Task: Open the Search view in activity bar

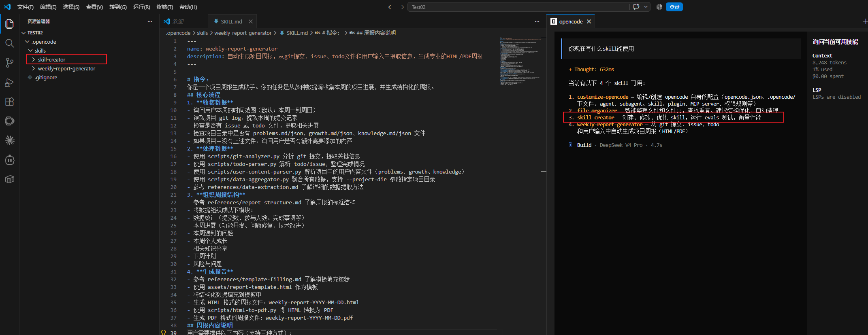Action: [10, 43]
